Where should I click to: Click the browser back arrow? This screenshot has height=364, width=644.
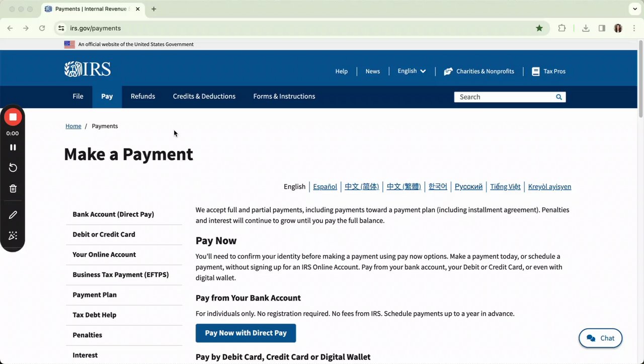coord(10,28)
